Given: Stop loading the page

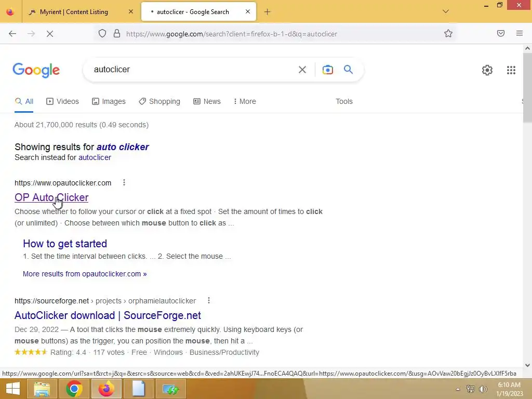Looking at the screenshot, I should point(49,34).
